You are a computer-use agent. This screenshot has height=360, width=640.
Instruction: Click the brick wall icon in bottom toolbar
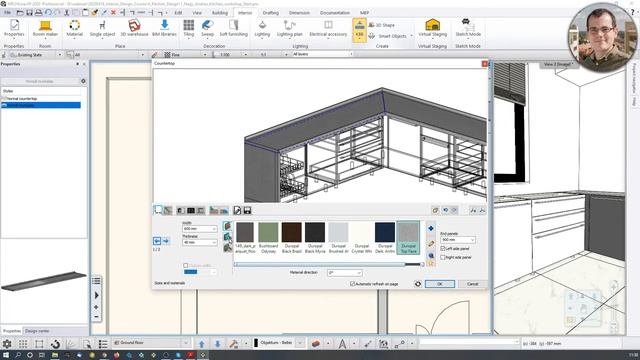pyautogui.click(x=316, y=344)
